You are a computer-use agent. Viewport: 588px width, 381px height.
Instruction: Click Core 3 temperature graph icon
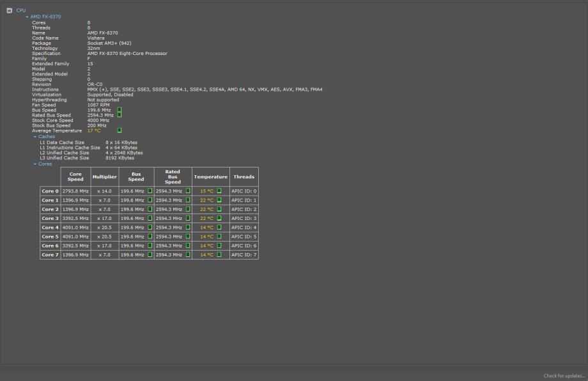219,218
